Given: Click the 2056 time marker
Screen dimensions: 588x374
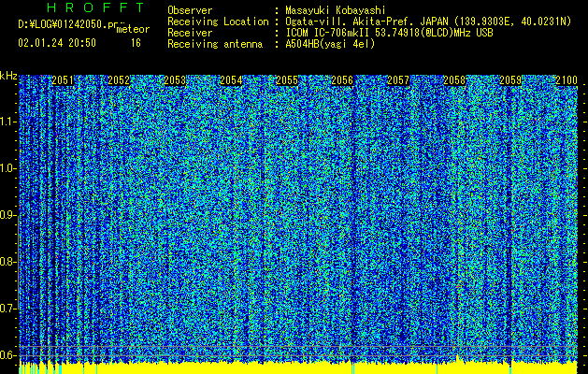Looking at the screenshot, I should coord(342,80).
